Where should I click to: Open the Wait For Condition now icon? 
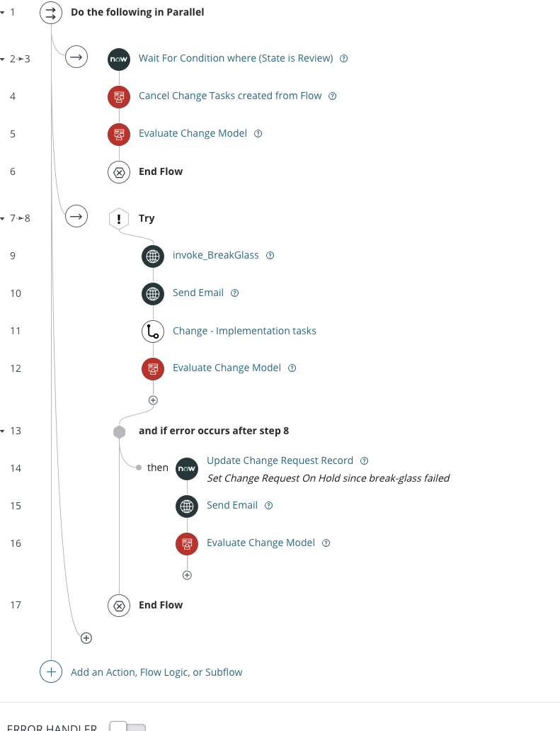(118, 59)
